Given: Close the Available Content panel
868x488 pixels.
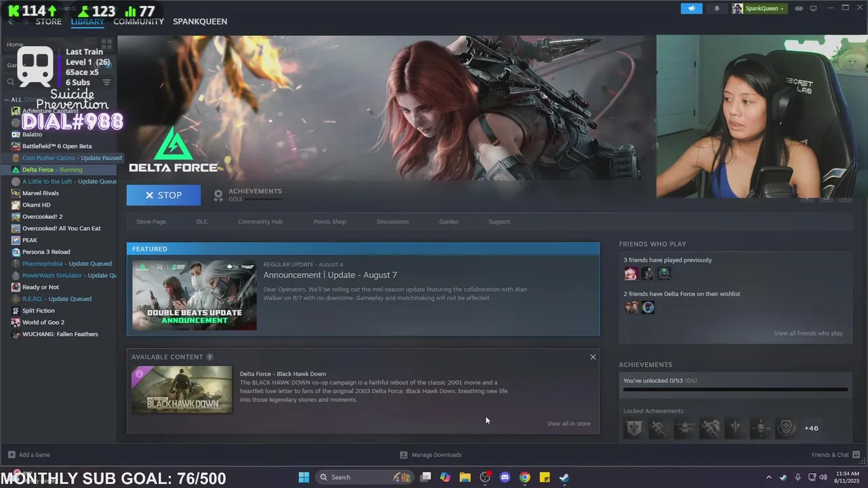Looking at the screenshot, I should pos(593,357).
